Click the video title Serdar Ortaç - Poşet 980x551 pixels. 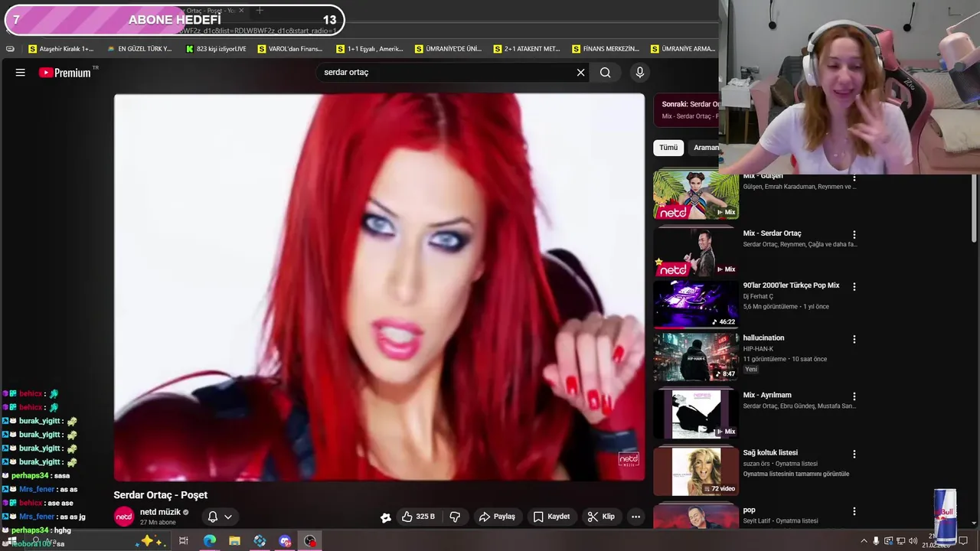(x=161, y=495)
